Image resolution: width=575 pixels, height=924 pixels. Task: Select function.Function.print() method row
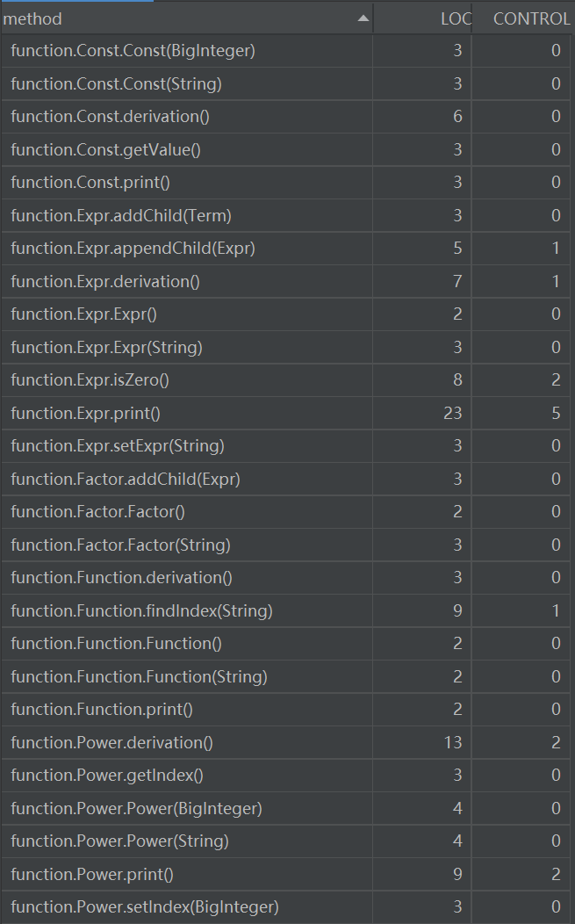[102, 709]
